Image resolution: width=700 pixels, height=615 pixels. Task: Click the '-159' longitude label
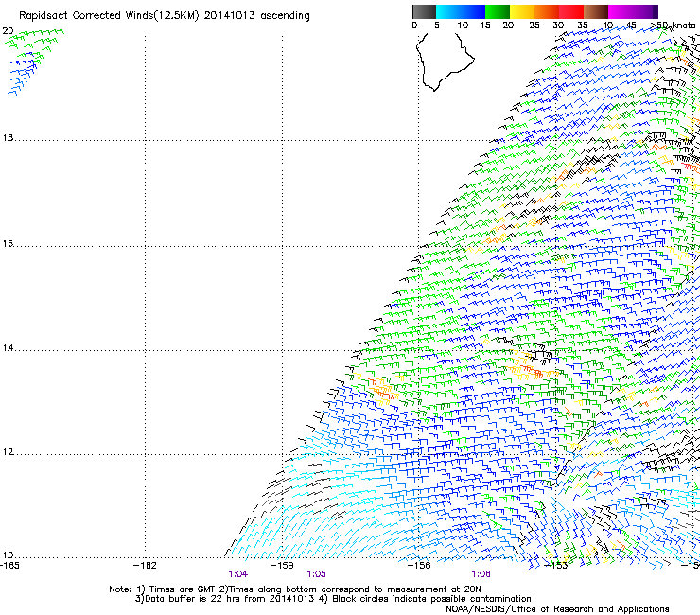point(282,566)
